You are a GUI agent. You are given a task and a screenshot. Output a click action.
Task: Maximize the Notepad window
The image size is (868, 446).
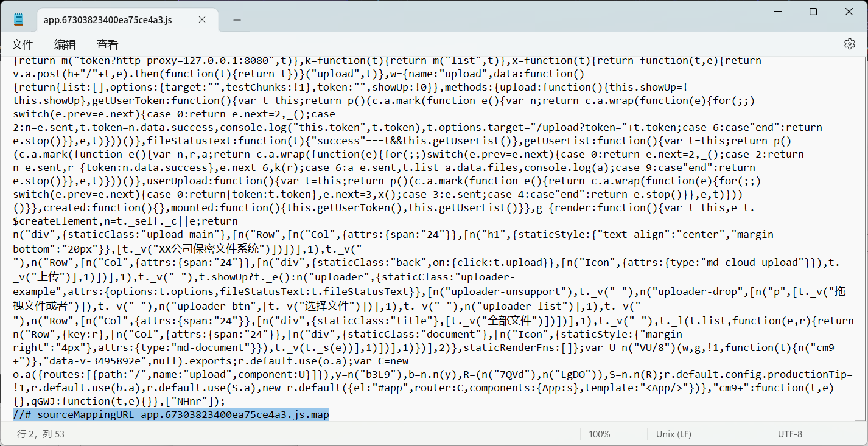coord(813,12)
